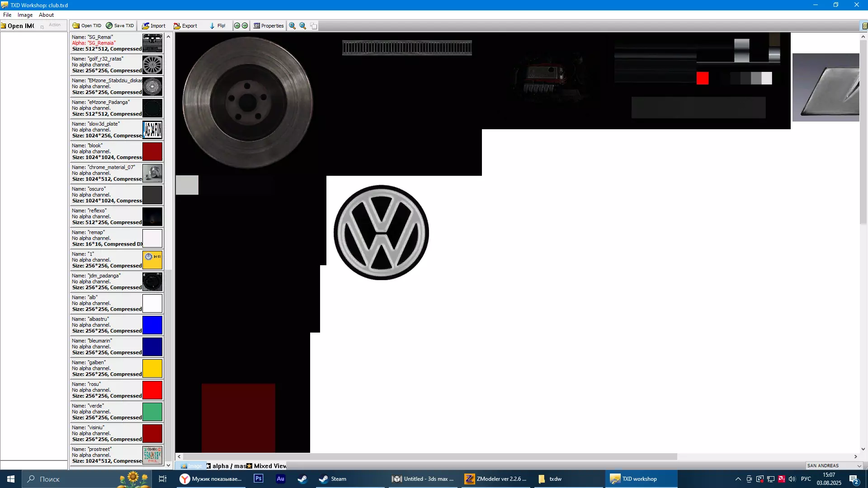Click the Flip! arrow button
The image size is (868, 488).
pos(217,26)
